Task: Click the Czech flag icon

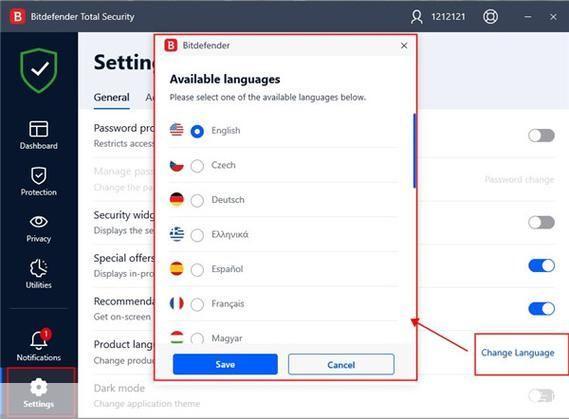Action: coord(177,165)
